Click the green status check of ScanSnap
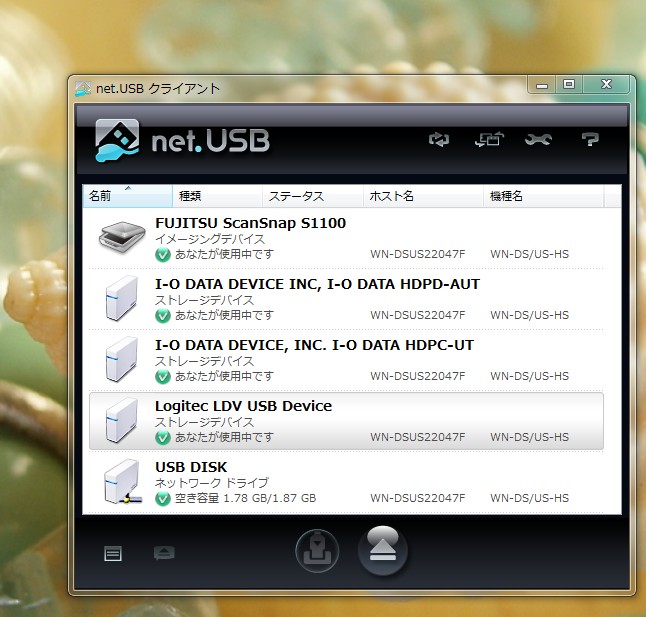 pyautogui.click(x=163, y=255)
